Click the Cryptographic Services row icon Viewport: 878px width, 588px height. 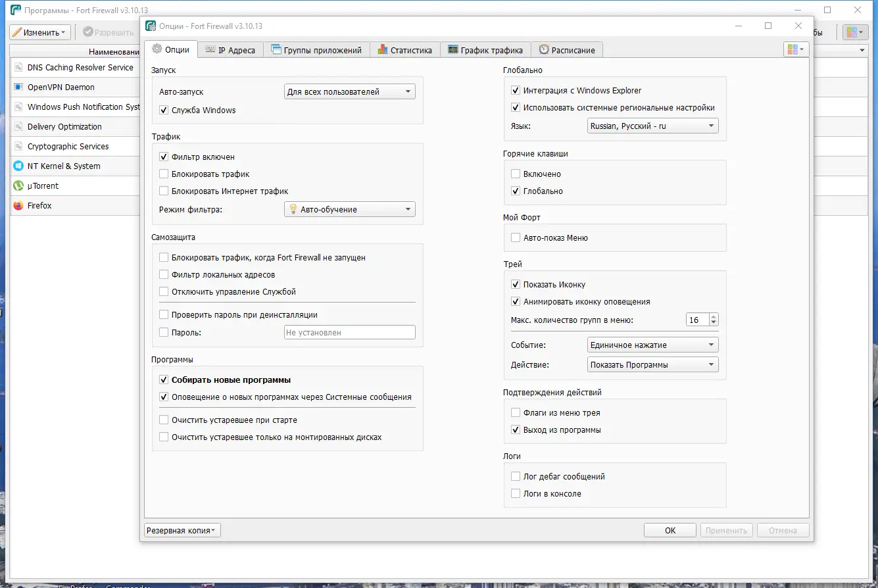point(18,146)
